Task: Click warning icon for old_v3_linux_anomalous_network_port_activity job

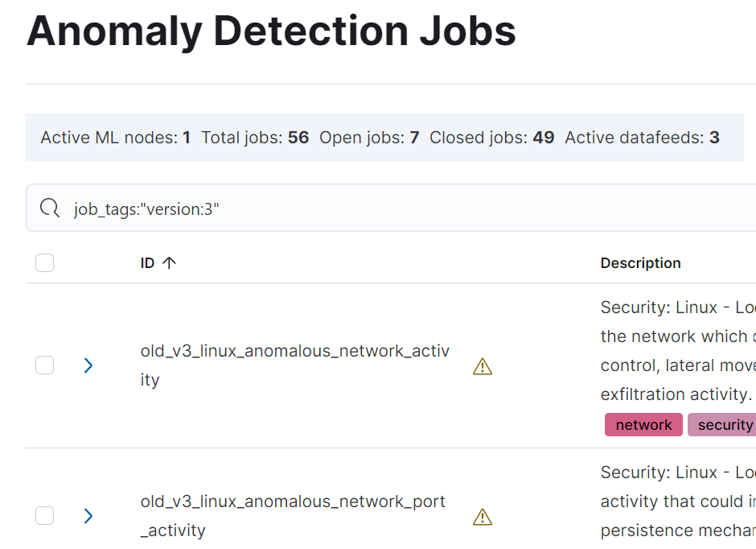Action: point(482,517)
